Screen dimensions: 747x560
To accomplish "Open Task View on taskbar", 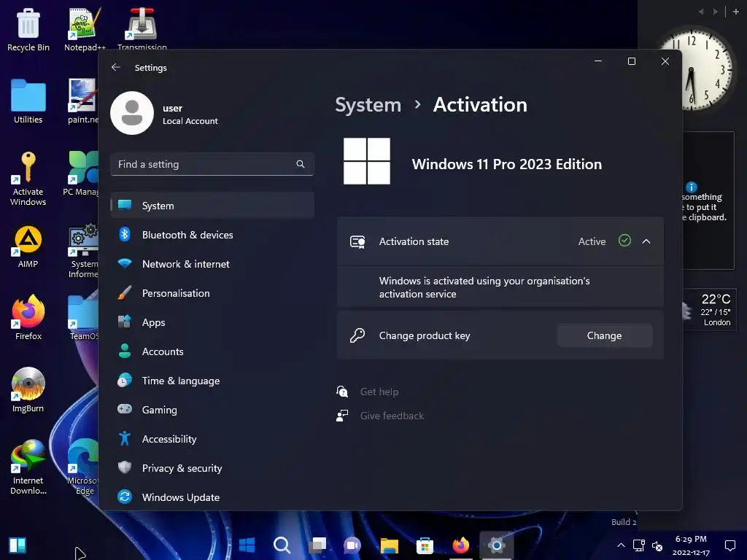I will point(317,545).
